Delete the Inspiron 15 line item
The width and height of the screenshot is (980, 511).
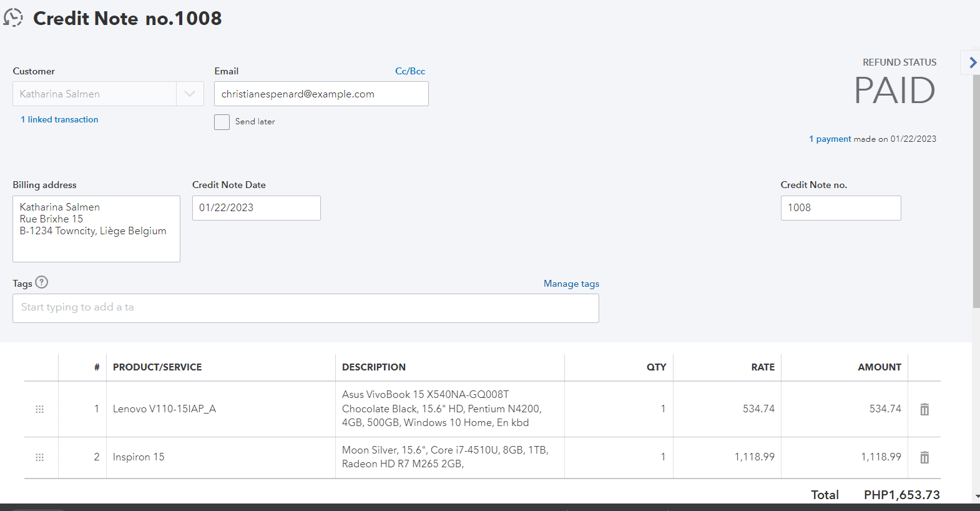[x=924, y=457]
